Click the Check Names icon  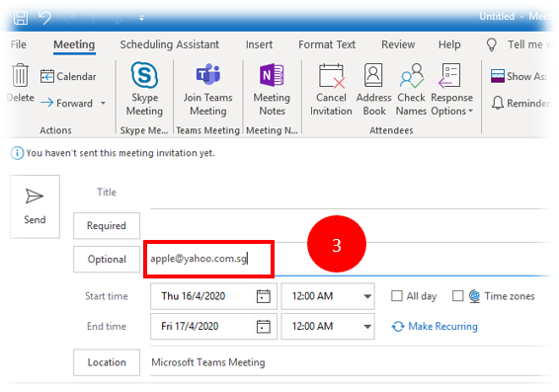point(412,76)
